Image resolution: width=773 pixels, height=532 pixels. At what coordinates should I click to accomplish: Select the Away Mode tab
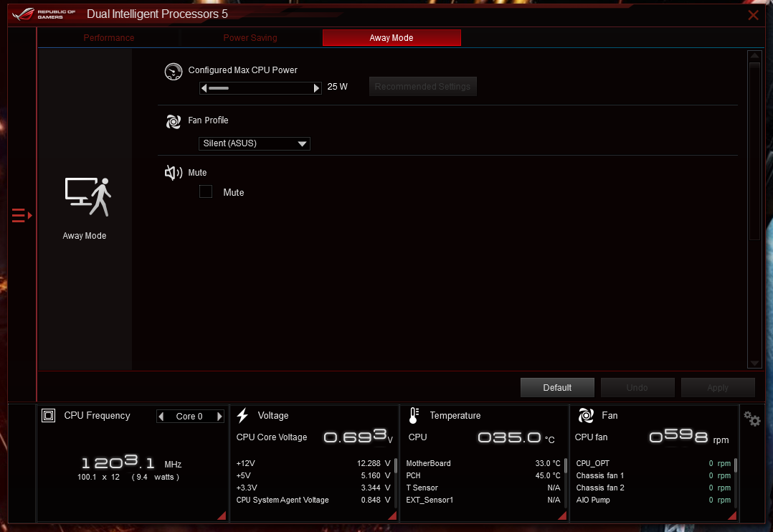392,38
